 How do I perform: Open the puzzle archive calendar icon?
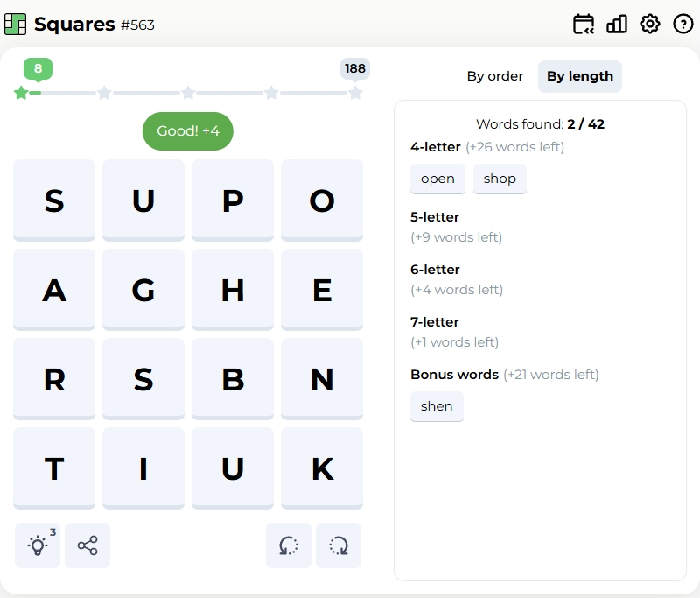(x=584, y=25)
